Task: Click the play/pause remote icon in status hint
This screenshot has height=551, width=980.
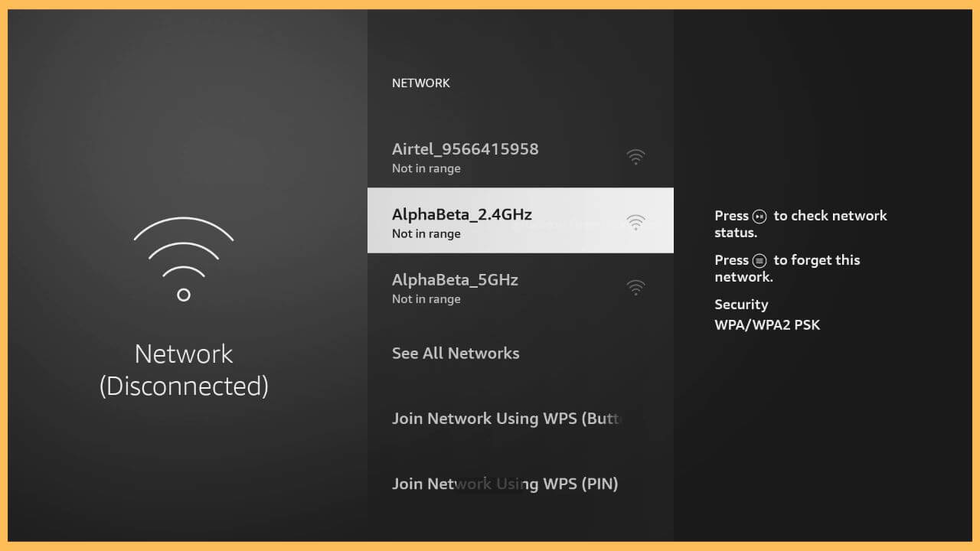Action: pos(759,217)
